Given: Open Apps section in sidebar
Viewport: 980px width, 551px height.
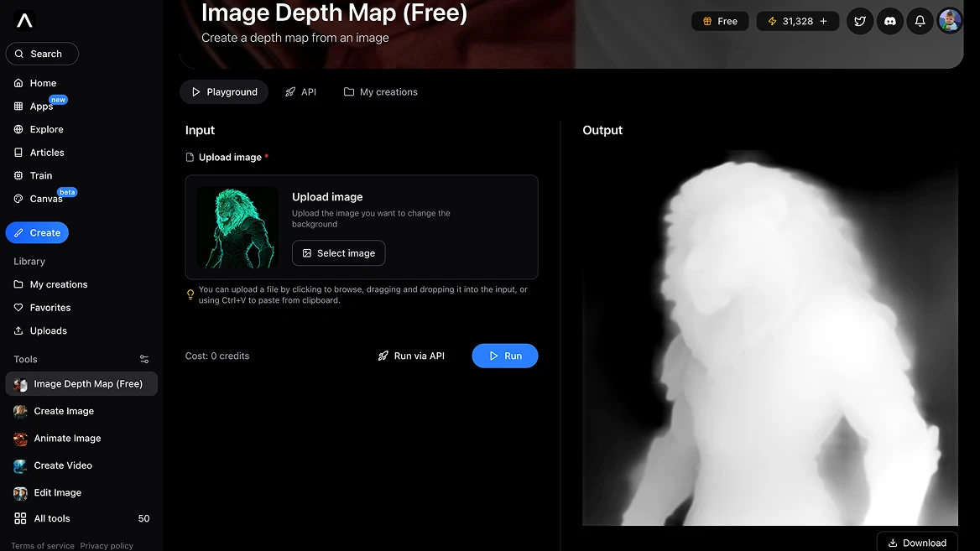Looking at the screenshot, I should point(41,107).
